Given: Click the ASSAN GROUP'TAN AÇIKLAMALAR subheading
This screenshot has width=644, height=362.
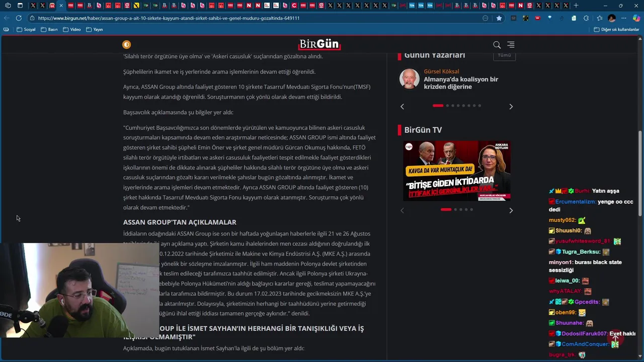Looking at the screenshot, I should (180, 222).
